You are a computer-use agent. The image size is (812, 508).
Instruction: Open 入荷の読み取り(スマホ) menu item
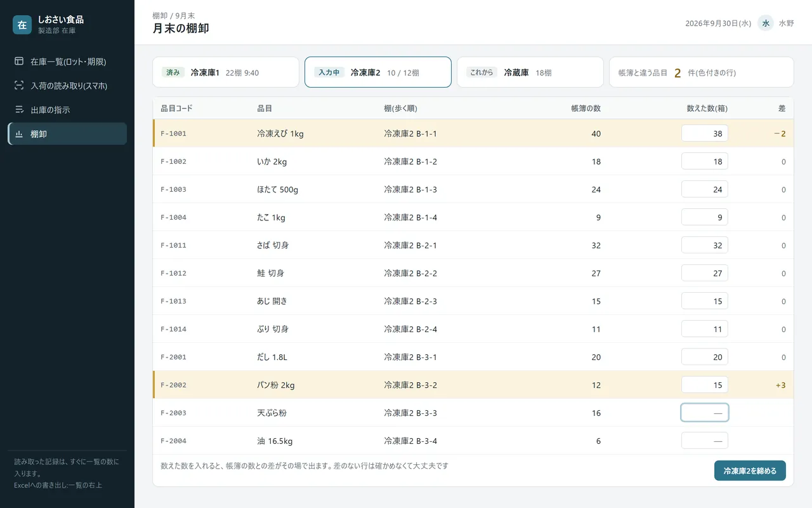[x=67, y=86]
